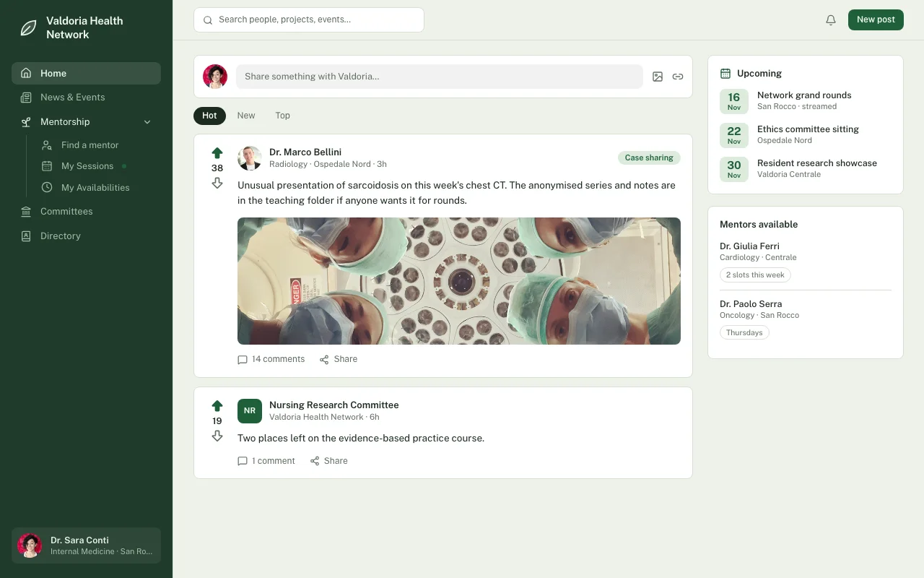The width and height of the screenshot is (924, 578).
Task: Click the Valdoria leaf logo icon
Action: [x=28, y=28]
